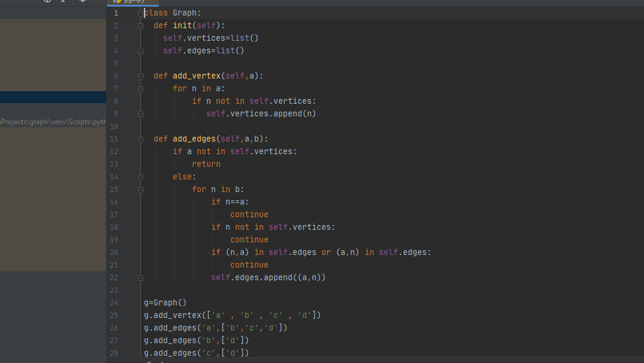
Task: Click the fold end marker beside line 9
Action: 140,113
